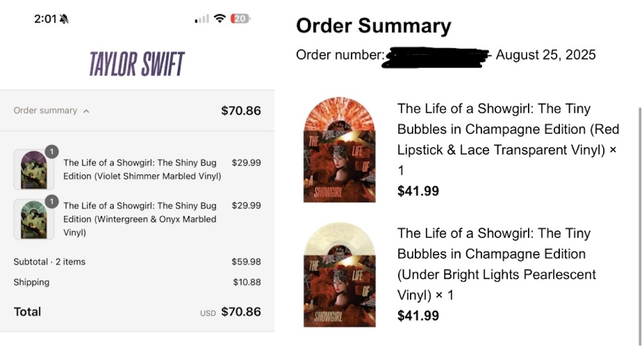Tap quantity badge on Violet Shimmer vinyl
The image size is (644, 347).
point(52,152)
